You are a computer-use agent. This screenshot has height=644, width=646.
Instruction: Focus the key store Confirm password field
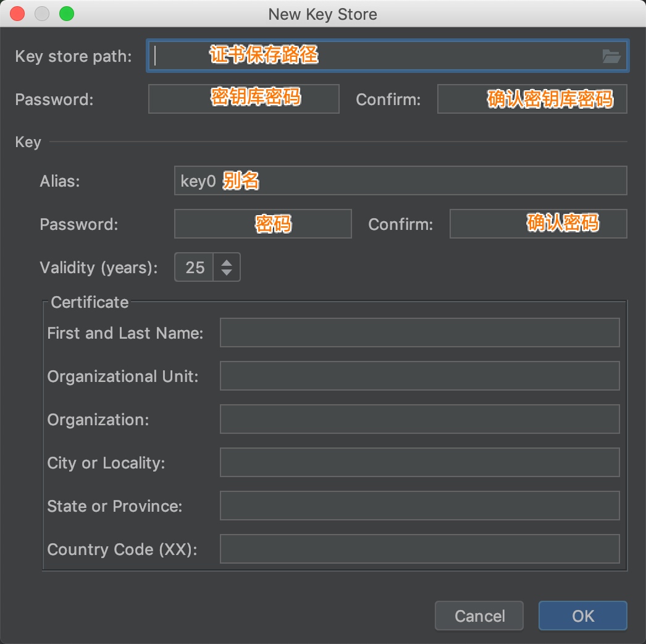(532, 99)
